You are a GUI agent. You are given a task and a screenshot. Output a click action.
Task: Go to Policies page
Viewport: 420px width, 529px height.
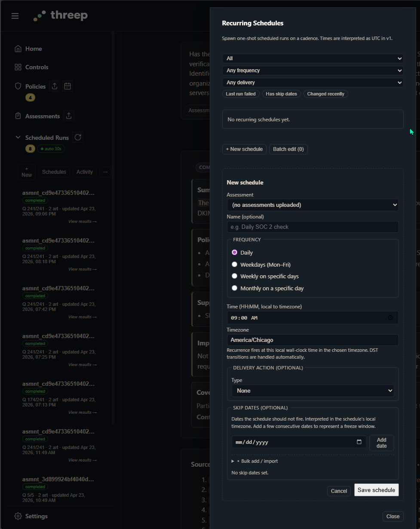tap(35, 86)
